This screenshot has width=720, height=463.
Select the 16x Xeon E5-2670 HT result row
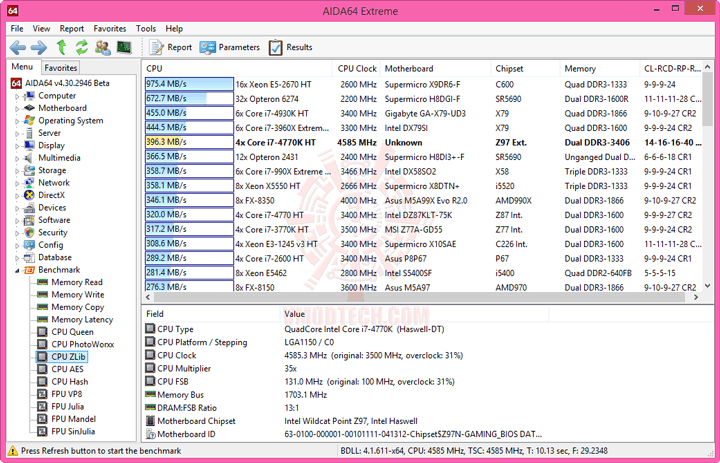[422, 85]
